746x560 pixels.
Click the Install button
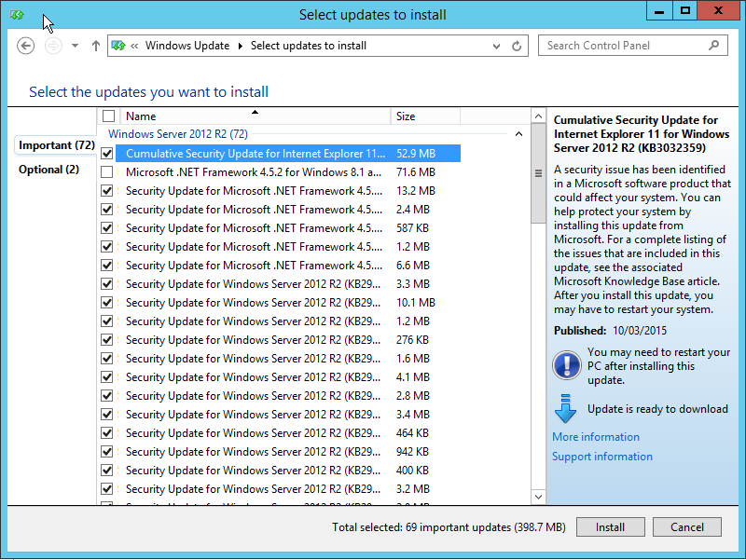click(611, 527)
